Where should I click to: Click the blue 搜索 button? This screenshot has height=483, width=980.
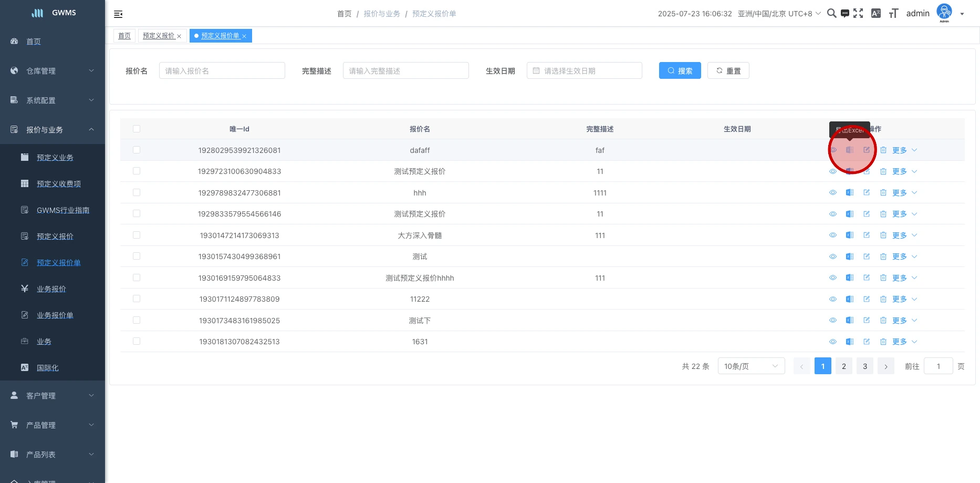680,71
